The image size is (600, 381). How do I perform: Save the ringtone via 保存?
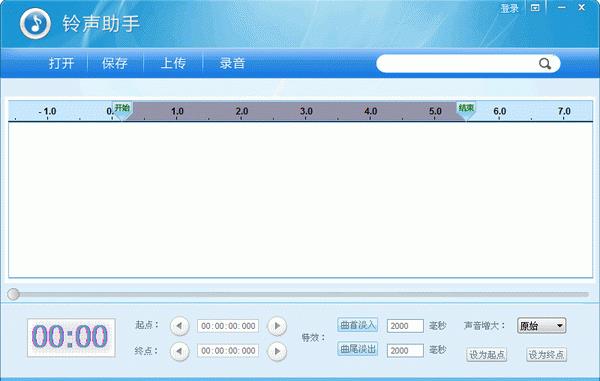(114, 63)
